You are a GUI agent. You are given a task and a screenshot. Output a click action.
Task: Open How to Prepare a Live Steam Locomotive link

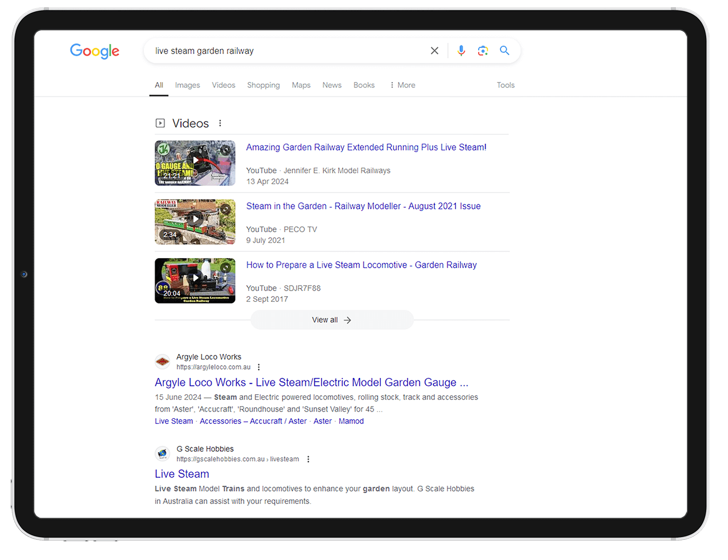tap(362, 265)
